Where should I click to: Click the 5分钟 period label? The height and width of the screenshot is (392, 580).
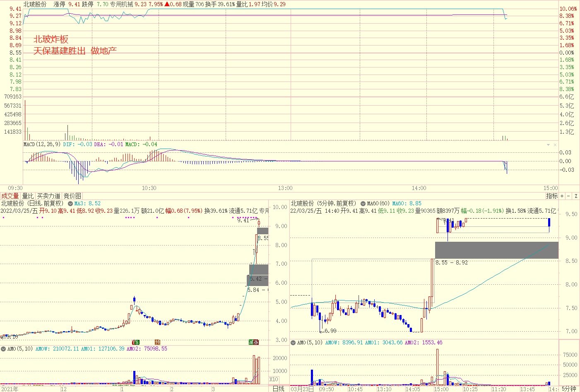569,389
